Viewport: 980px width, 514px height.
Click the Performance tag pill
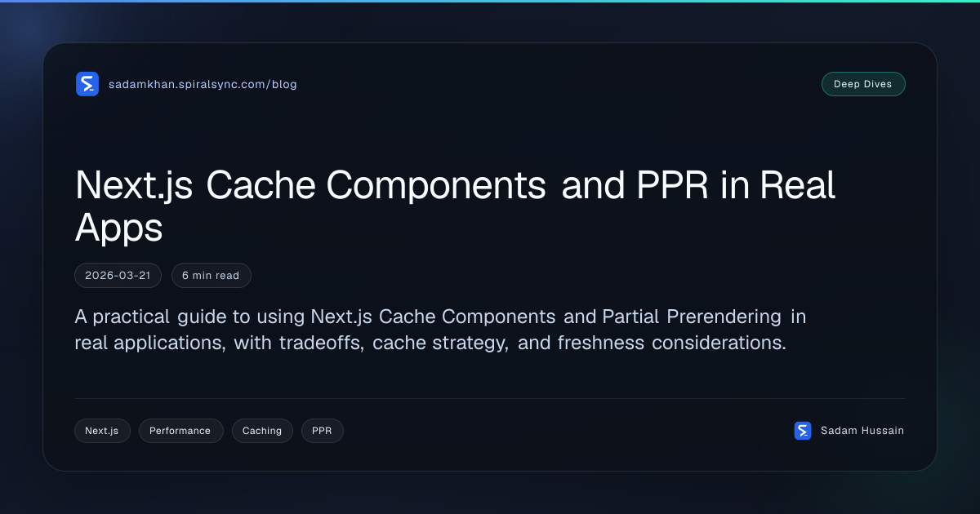coord(180,431)
